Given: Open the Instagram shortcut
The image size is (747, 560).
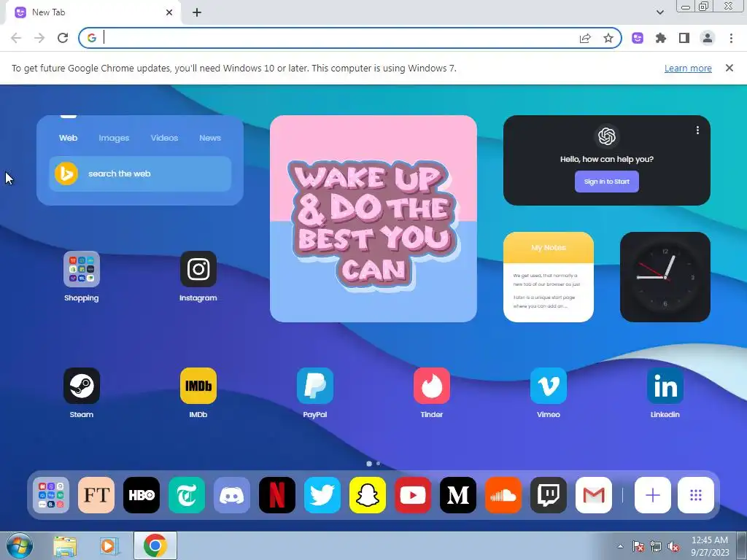Looking at the screenshot, I should pyautogui.click(x=198, y=270).
